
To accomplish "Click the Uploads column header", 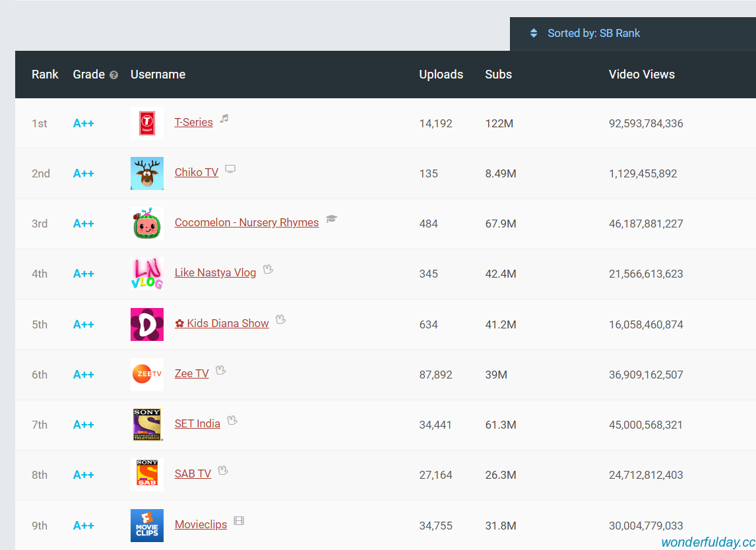I will pyautogui.click(x=441, y=75).
